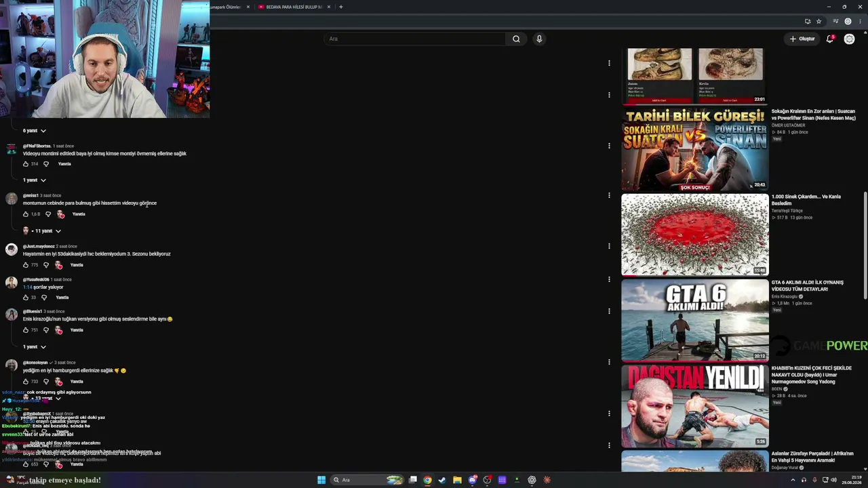This screenshot has width=868, height=488.
Task: Bookmark this page with the star icon
Action: (818, 21)
